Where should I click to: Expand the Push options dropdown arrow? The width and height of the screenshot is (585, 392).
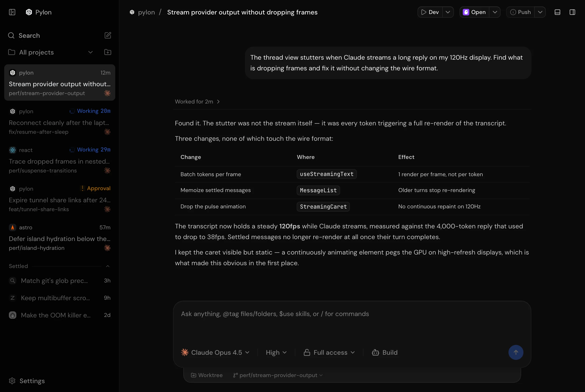coord(540,12)
